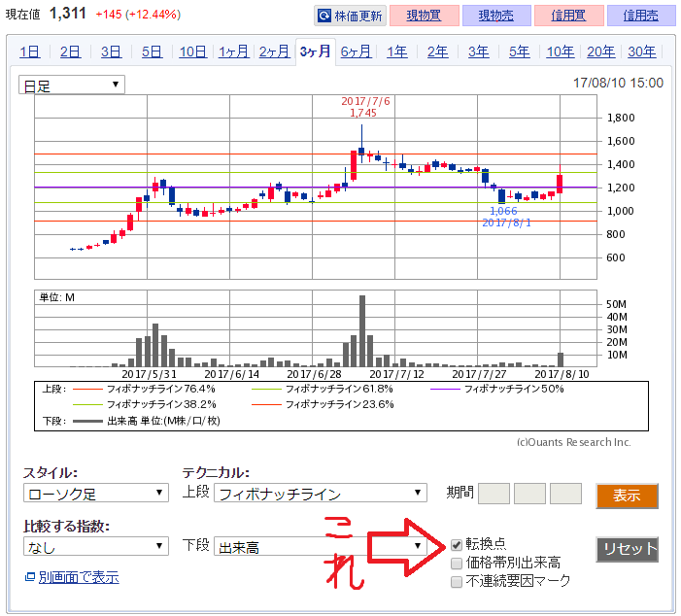The width and height of the screenshot is (681, 616).
Task: Open the スタイル ローソク足 dropdown
Action: tap(96, 493)
